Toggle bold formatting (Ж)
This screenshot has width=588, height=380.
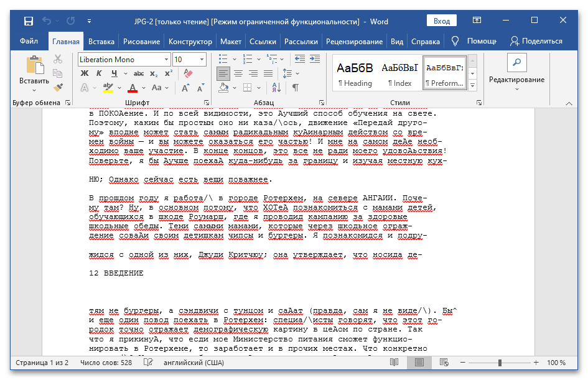(85, 73)
